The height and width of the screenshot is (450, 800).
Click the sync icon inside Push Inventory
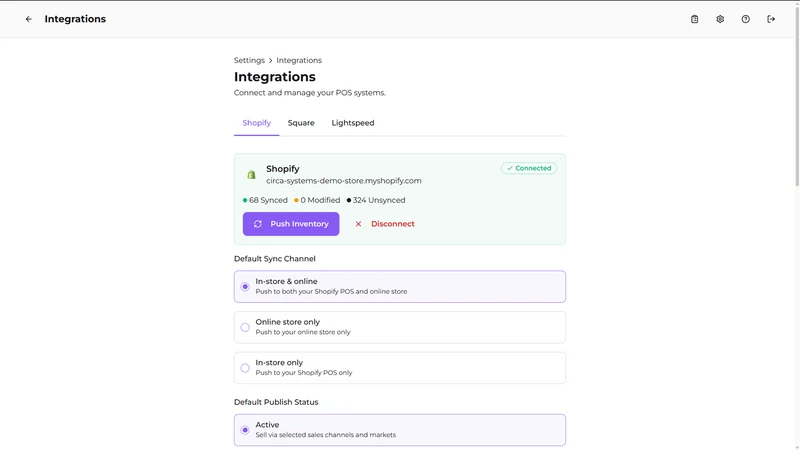tap(258, 224)
